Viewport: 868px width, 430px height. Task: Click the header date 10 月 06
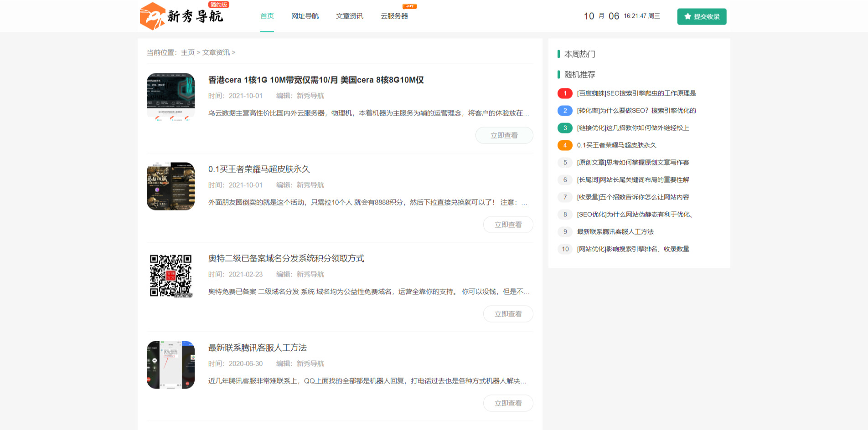(601, 16)
